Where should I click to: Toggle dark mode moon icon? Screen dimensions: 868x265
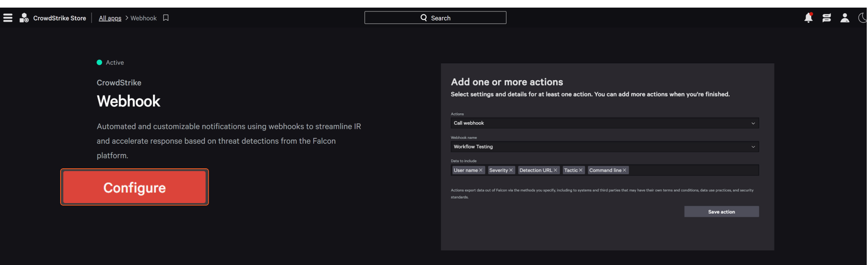862,18
